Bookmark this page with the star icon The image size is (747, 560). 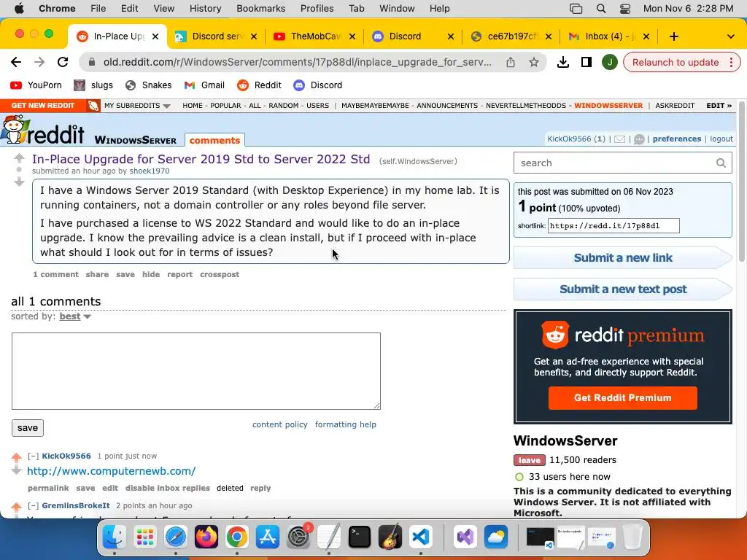[533, 63]
